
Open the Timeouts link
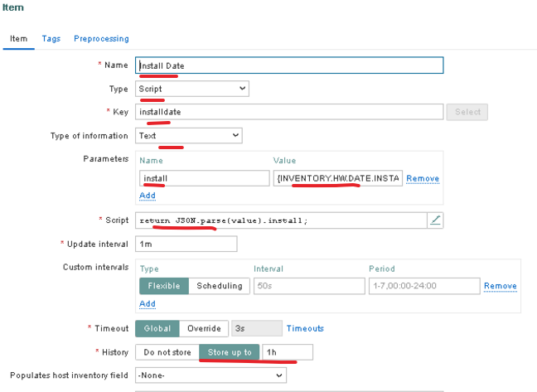[x=305, y=328]
